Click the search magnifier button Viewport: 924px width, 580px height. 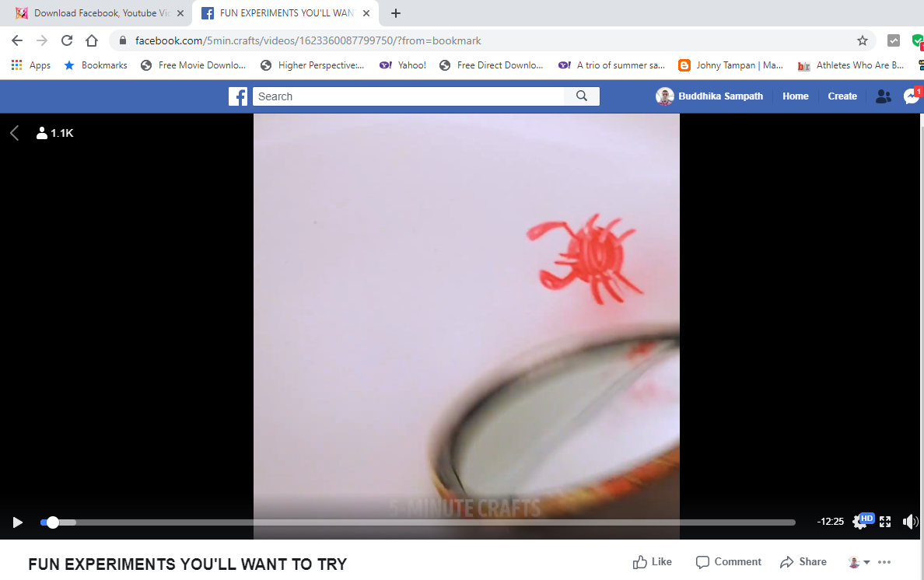582,96
